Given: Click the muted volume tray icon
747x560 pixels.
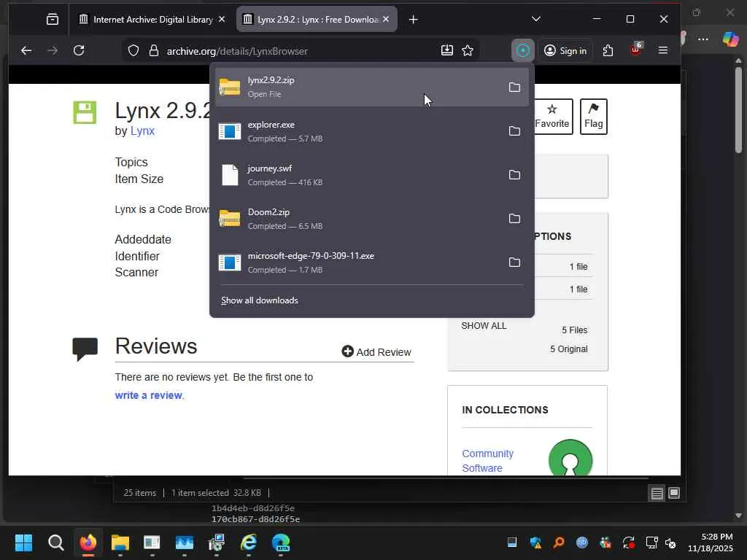Looking at the screenshot, I should (x=670, y=542).
